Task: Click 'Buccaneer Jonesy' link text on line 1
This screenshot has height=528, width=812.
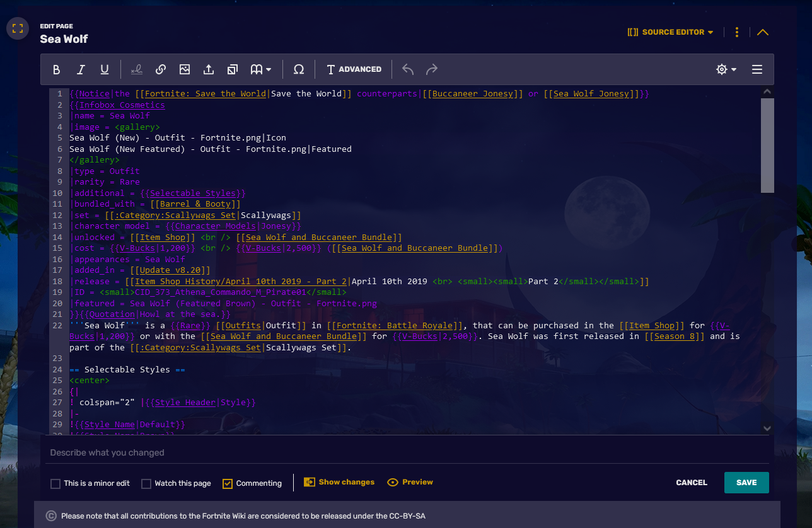Action: pyautogui.click(x=473, y=94)
